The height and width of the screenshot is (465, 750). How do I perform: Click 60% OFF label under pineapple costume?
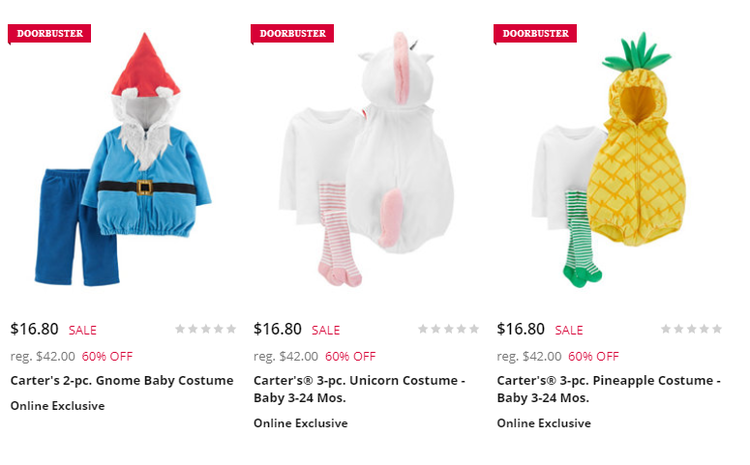pyautogui.click(x=593, y=356)
